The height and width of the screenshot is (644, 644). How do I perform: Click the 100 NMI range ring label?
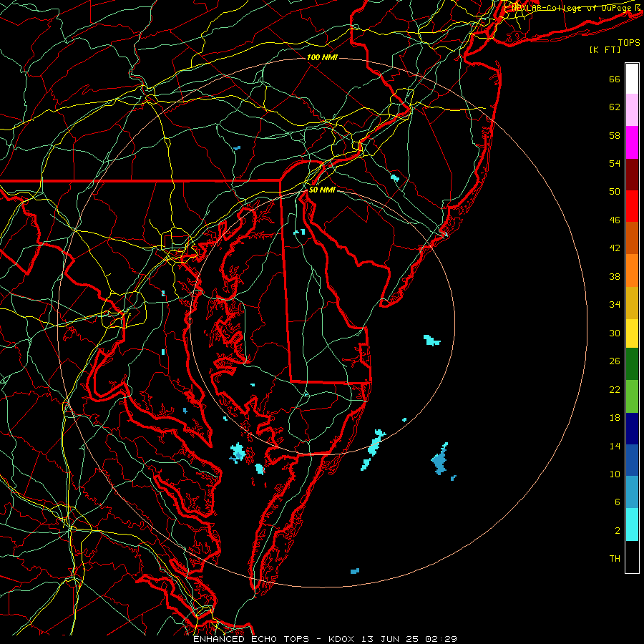point(322,57)
